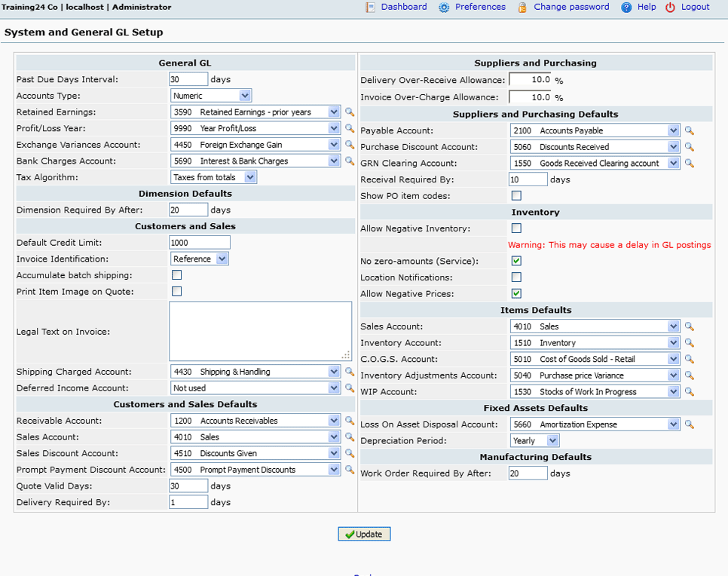Click the Default Credit Limit field
728x576 pixels.
[x=200, y=243]
